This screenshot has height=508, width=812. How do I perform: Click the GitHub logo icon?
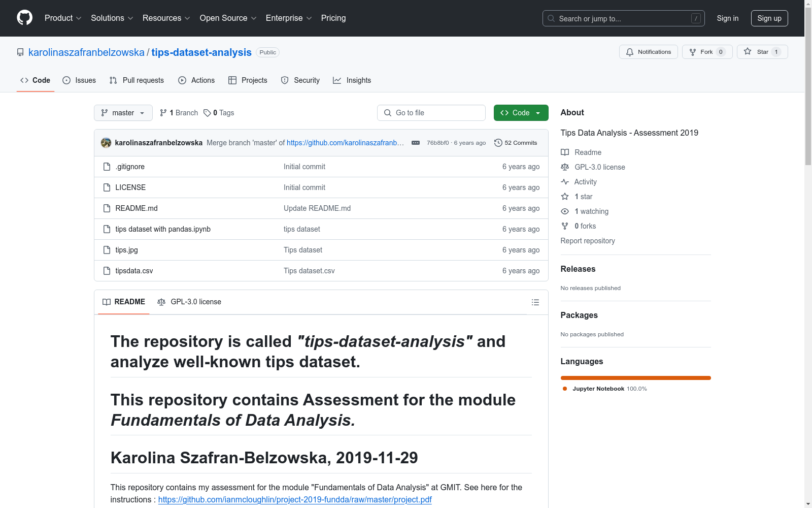tap(24, 18)
